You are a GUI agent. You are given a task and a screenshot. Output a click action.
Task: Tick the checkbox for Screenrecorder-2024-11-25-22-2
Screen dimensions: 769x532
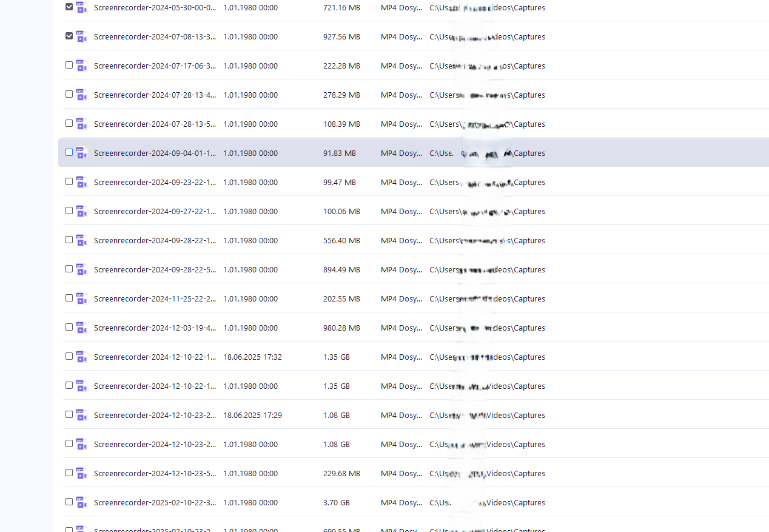(x=69, y=298)
